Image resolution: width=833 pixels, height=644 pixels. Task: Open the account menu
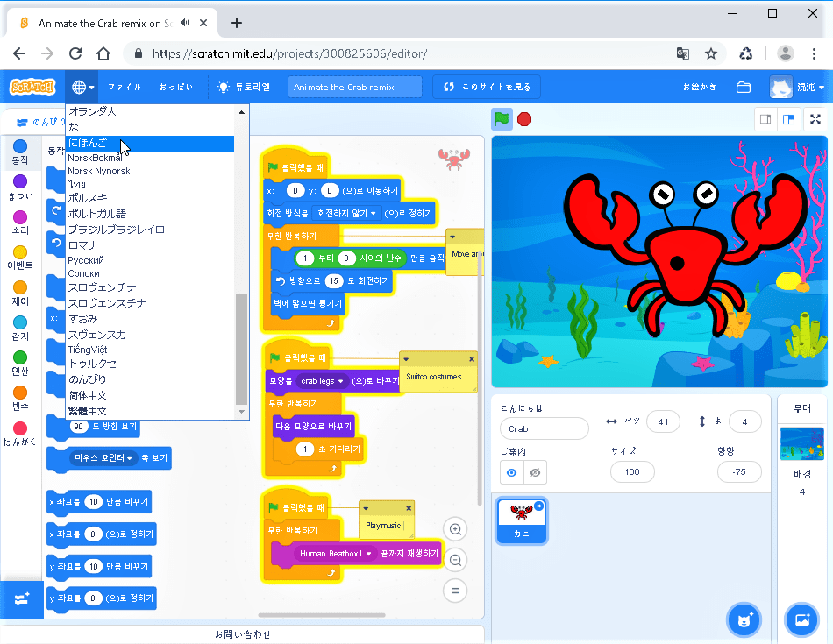click(x=797, y=87)
